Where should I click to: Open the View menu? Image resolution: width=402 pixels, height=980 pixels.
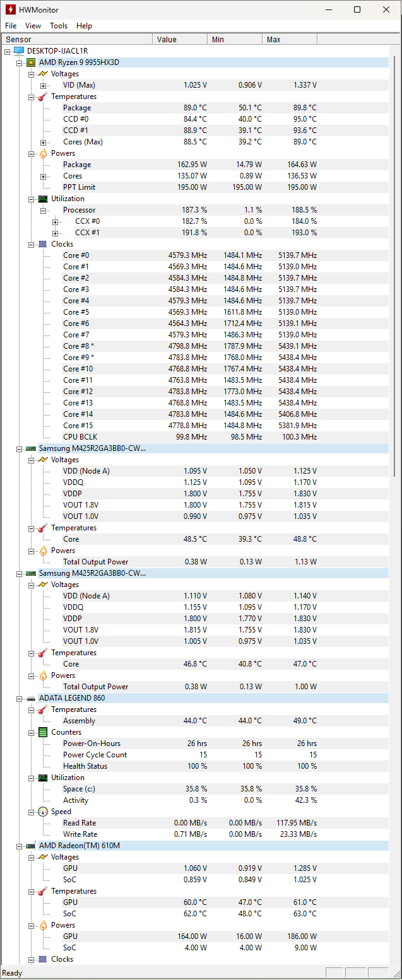coord(33,26)
